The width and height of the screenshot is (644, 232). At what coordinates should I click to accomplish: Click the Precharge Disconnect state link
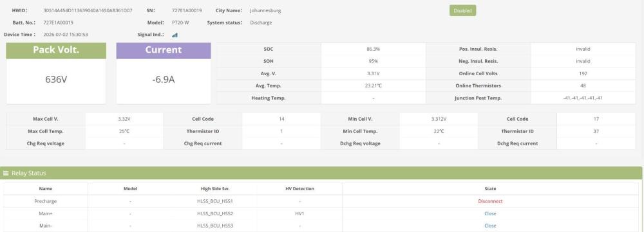tap(490, 201)
